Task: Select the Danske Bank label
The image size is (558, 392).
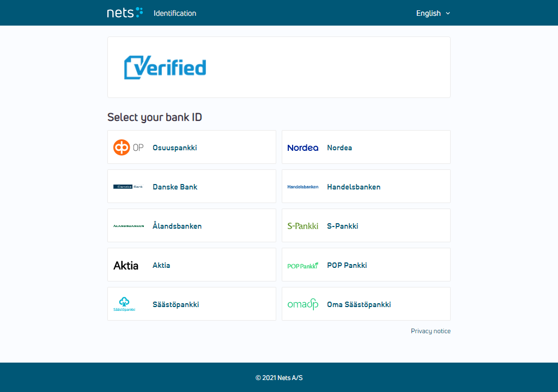Action: point(175,187)
